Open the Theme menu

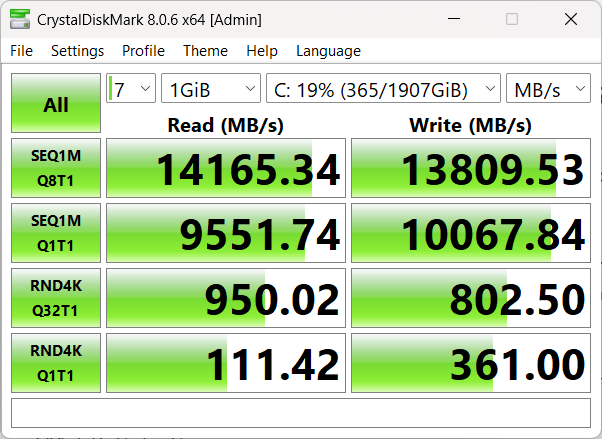205,51
